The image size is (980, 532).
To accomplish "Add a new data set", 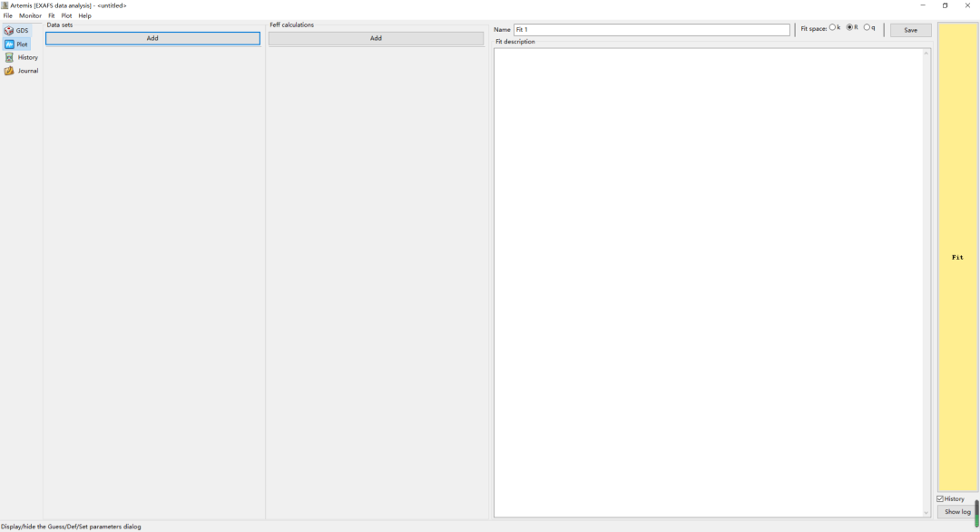I will [152, 38].
